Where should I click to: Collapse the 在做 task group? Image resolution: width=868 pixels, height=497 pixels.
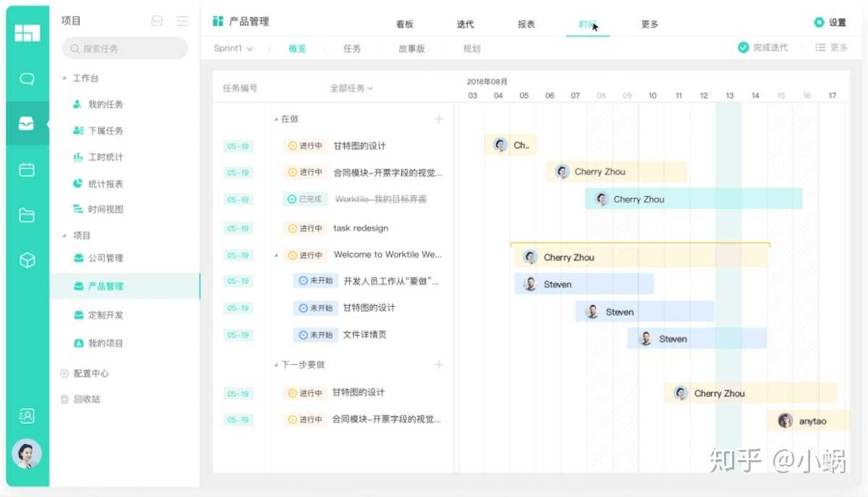[x=276, y=119]
